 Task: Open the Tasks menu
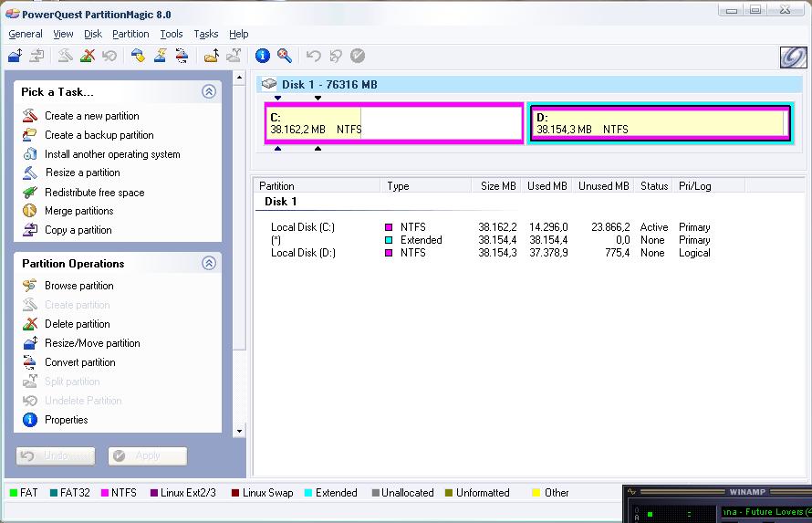tap(206, 34)
